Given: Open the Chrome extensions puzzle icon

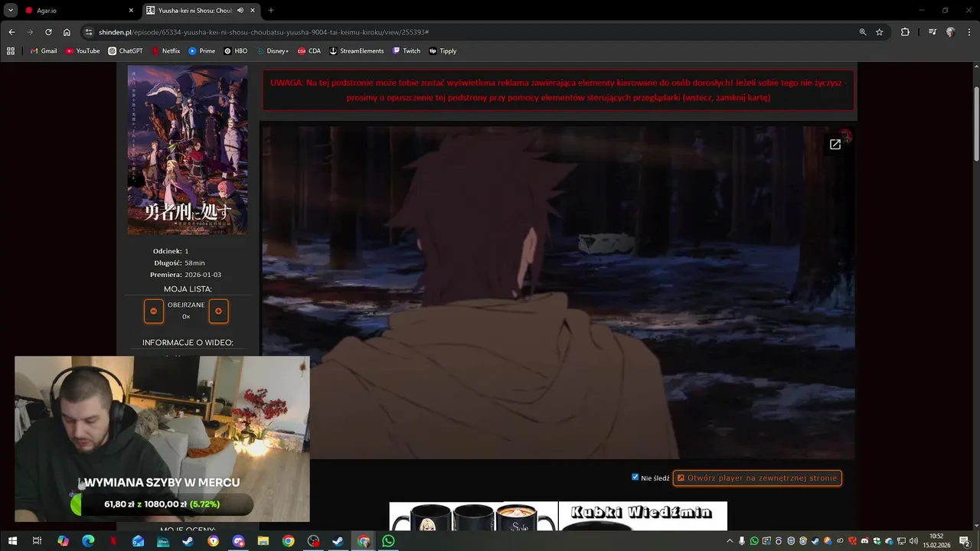Looking at the screenshot, I should [x=905, y=32].
